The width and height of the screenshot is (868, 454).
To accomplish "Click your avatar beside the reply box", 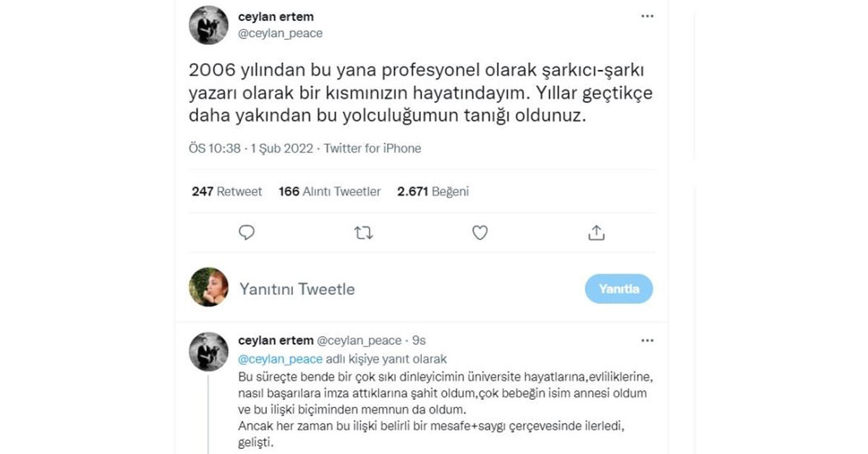I will pyautogui.click(x=208, y=288).
